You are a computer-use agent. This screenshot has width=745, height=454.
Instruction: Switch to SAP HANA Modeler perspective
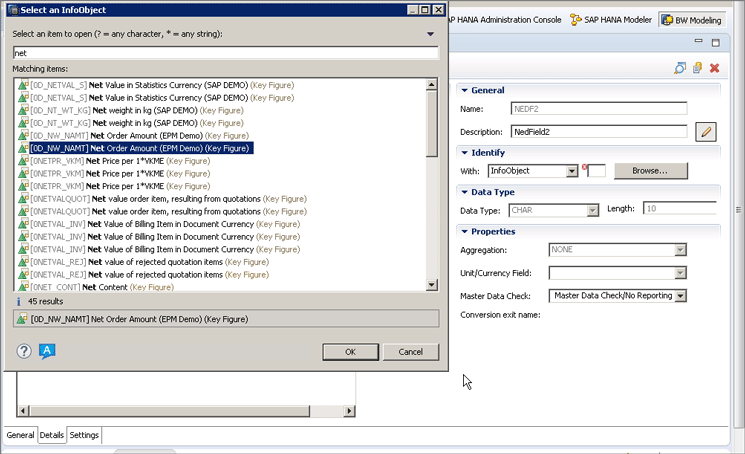click(610, 20)
